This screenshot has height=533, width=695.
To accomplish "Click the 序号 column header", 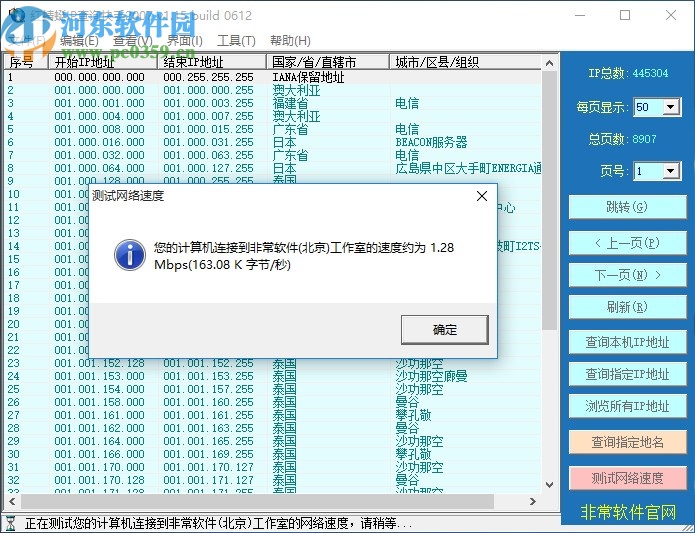I will (x=26, y=62).
